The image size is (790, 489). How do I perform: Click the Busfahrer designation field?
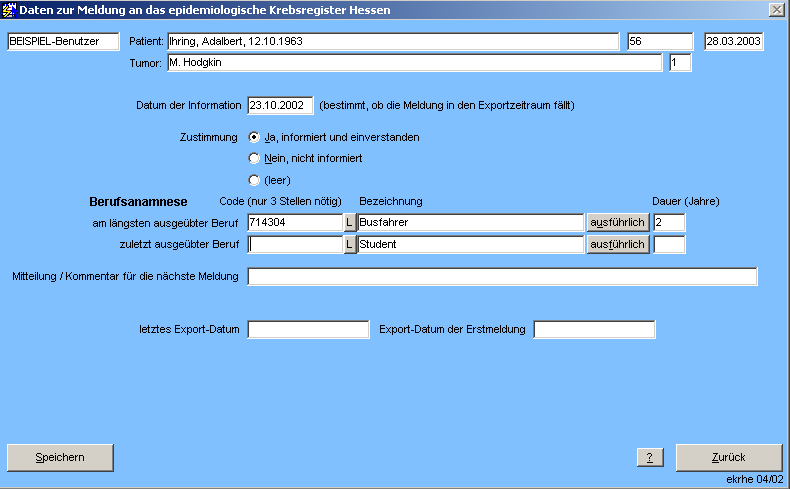[x=470, y=222]
